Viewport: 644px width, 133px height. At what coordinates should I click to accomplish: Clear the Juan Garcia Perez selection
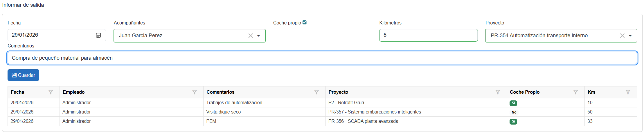(x=251, y=36)
